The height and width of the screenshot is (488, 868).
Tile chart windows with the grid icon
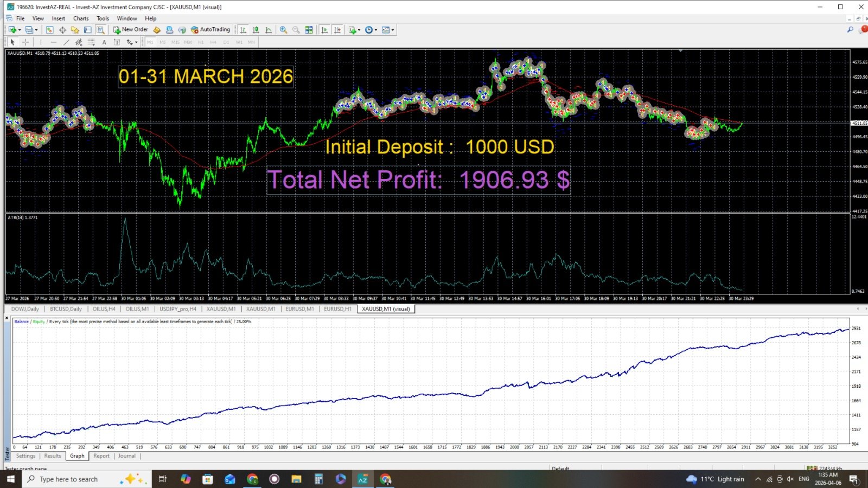tap(309, 30)
